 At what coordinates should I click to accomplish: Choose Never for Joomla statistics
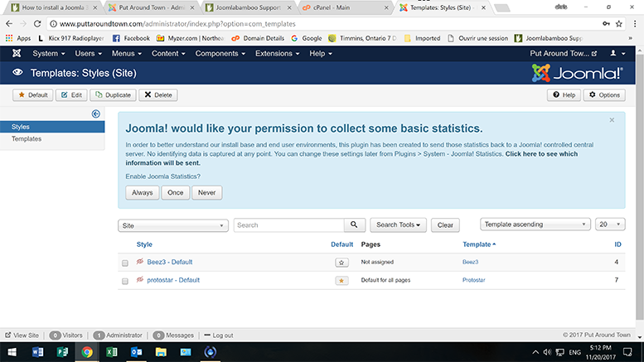coord(206,192)
